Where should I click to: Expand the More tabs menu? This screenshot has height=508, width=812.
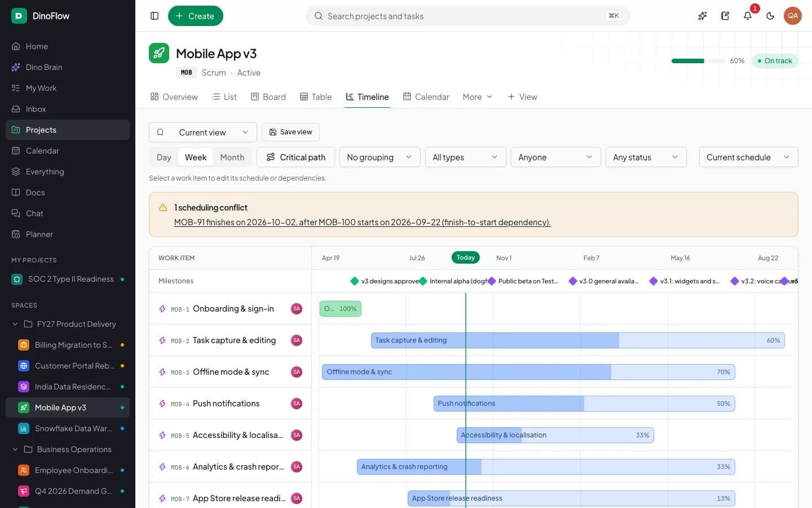coord(478,97)
